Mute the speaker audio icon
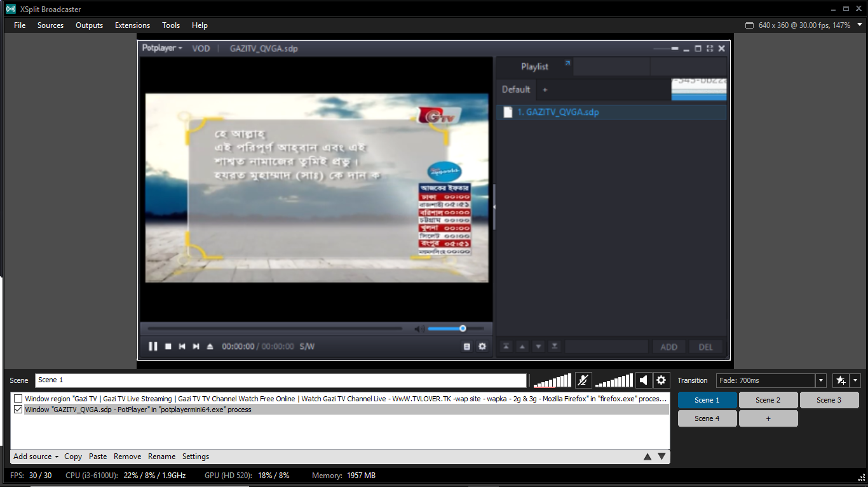 coord(644,380)
